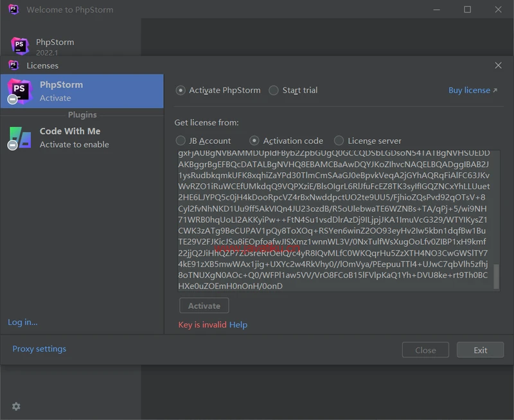Select Code With Me plugin entry
This screenshot has height=420, width=514.
click(82, 137)
